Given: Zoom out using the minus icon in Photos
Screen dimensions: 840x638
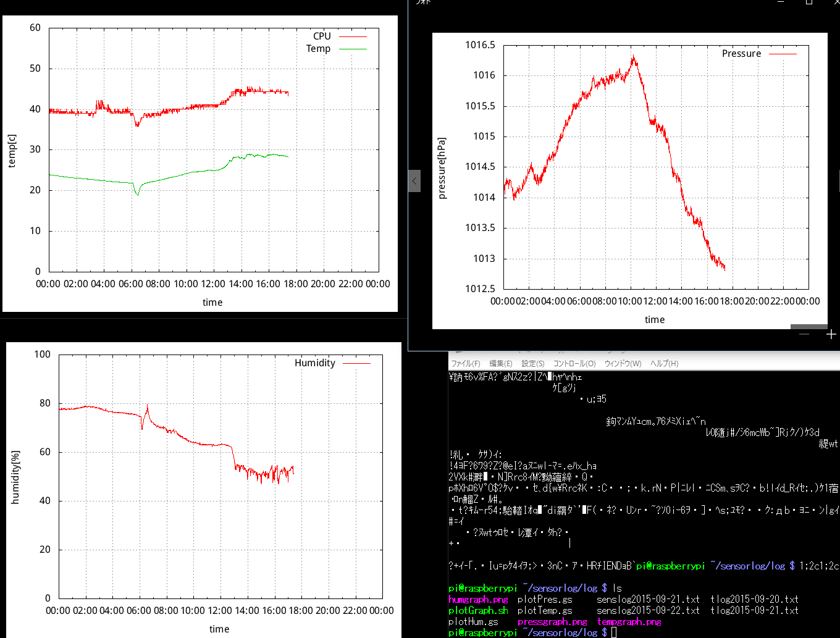Looking at the screenshot, I should [804, 334].
